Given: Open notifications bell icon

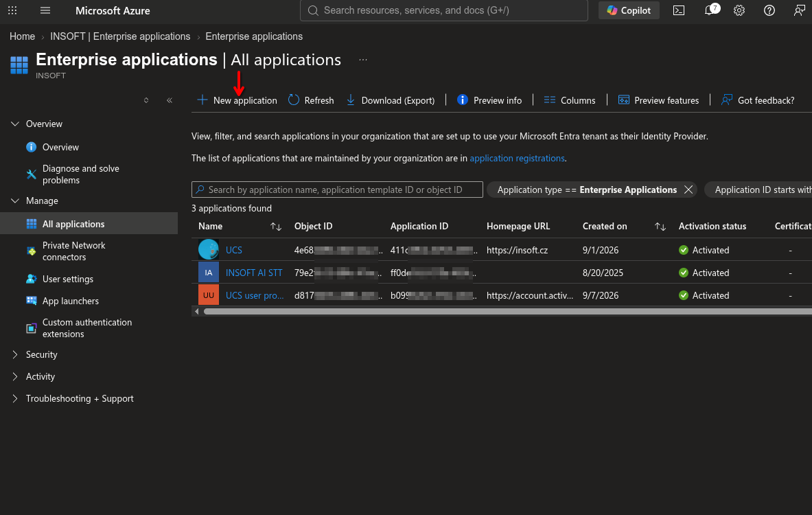Looking at the screenshot, I should 710,10.
